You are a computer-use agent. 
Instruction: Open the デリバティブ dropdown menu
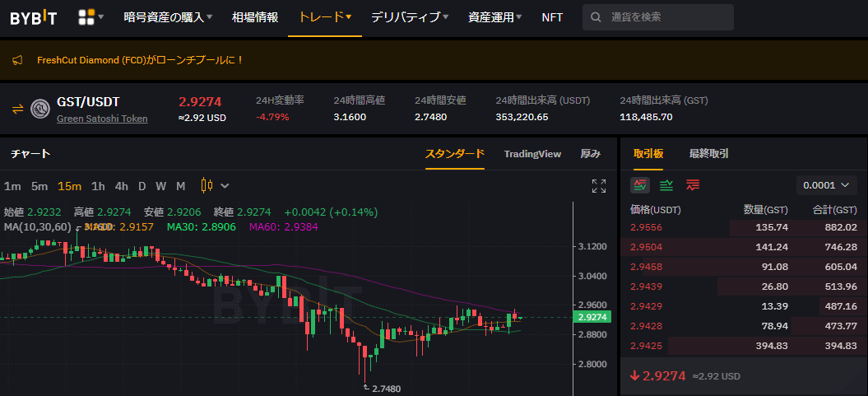point(410,17)
